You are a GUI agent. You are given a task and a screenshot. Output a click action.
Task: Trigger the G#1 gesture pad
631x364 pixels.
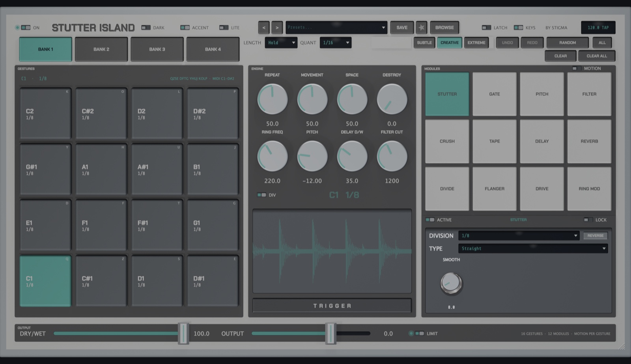[45, 170]
